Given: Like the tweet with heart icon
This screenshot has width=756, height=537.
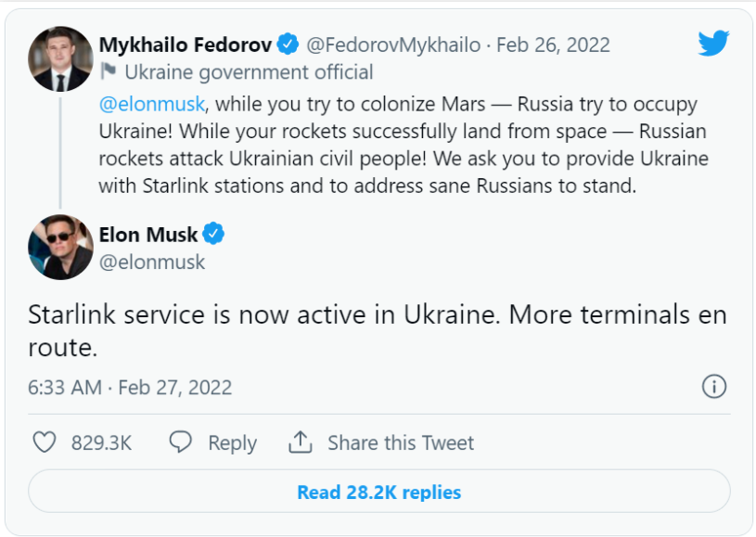Looking at the screenshot, I should click(45, 442).
